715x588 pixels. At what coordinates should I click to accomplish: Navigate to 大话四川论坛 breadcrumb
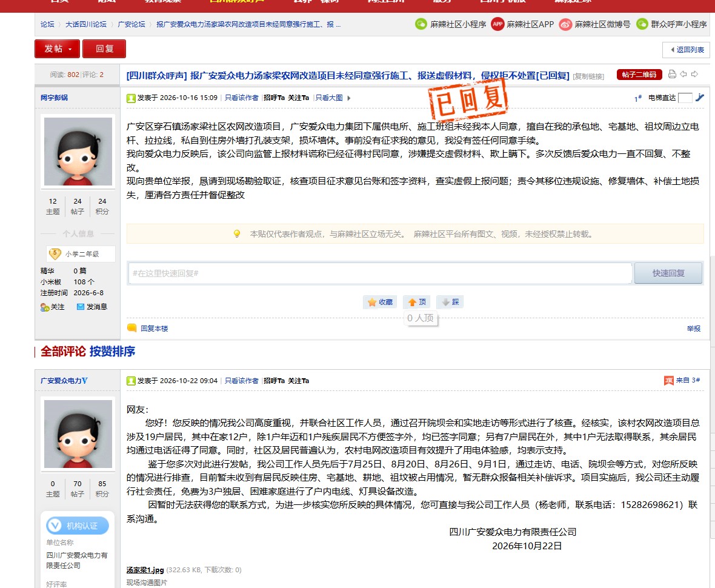click(85, 24)
